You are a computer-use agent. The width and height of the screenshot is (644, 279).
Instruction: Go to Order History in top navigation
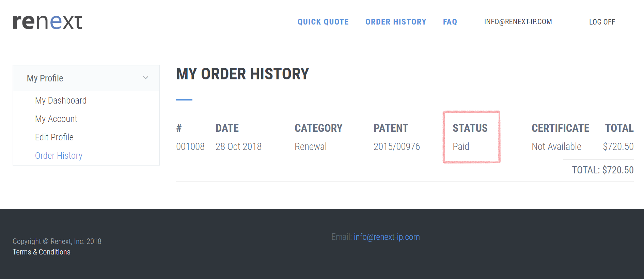[x=396, y=22]
